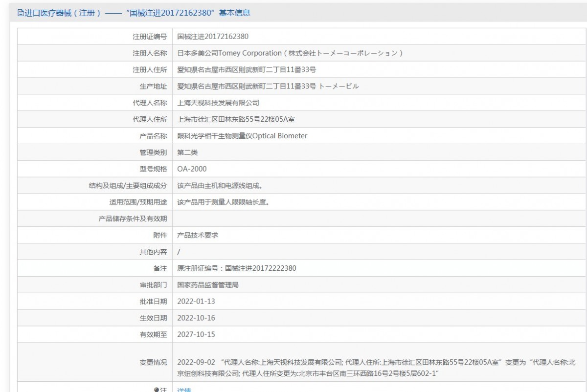
Task: Click the effective date 2022-10-16
Action: (196, 318)
